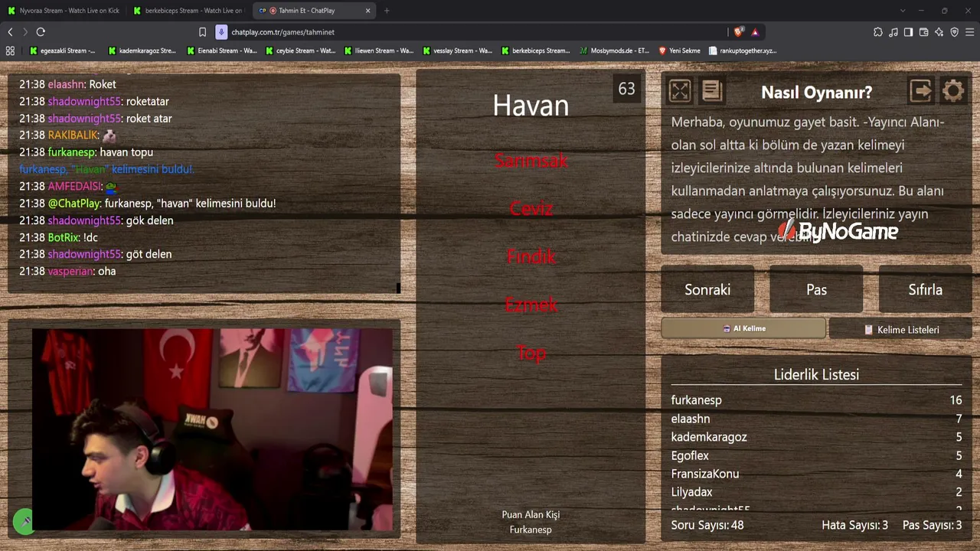
Task: Go back with the browser back arrow
Action: [x=10, y=32]
